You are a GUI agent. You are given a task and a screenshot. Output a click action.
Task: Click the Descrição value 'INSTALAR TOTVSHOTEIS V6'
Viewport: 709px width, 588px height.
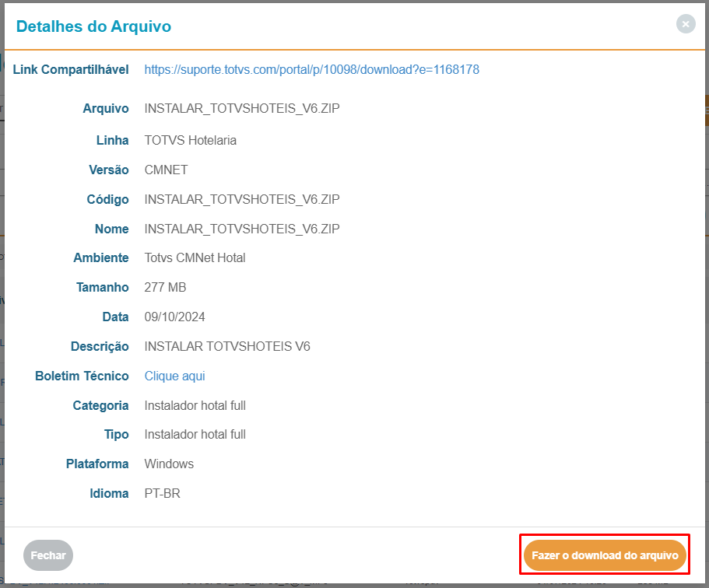point(227,347)
